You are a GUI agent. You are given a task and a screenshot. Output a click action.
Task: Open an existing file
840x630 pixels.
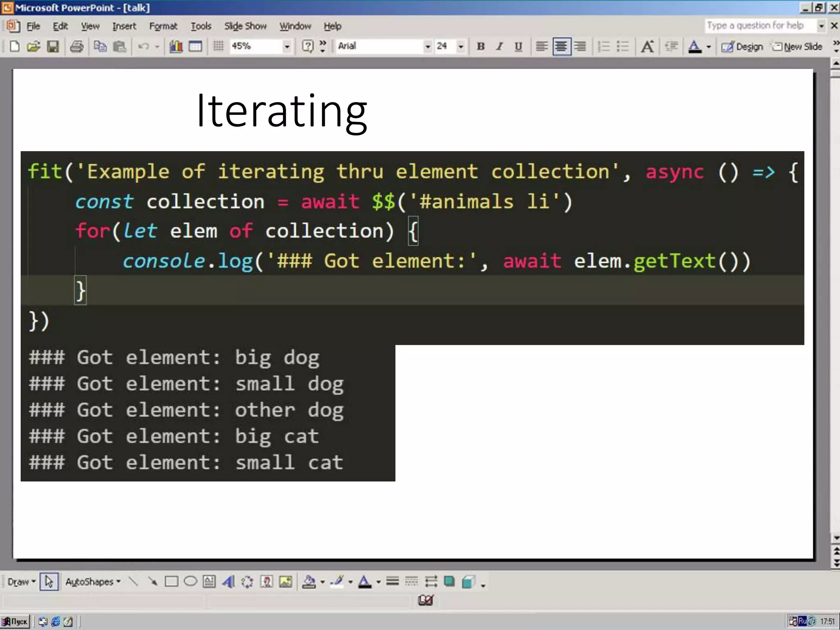coord(34,46)
